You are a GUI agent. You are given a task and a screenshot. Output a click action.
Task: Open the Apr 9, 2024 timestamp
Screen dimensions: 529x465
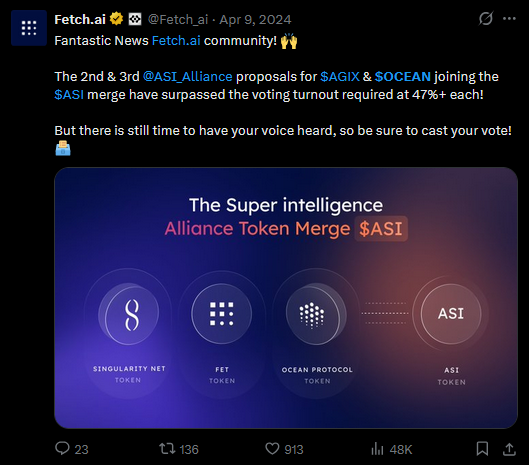coord(255,20)
